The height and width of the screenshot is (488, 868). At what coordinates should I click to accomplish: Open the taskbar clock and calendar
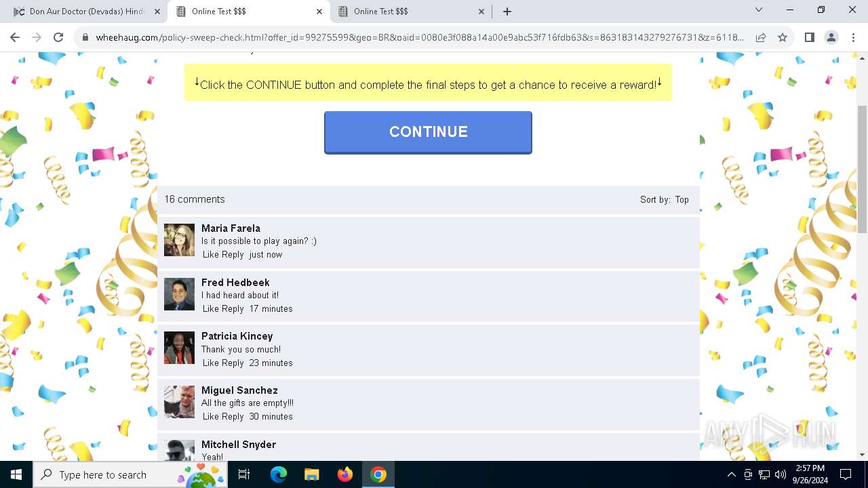(x=810, y=474)
